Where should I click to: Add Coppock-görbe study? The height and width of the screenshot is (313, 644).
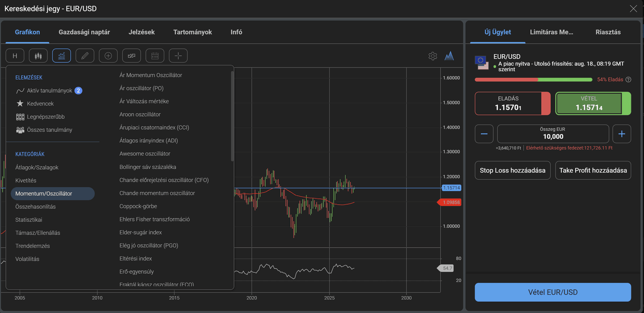tap(138, 206)
